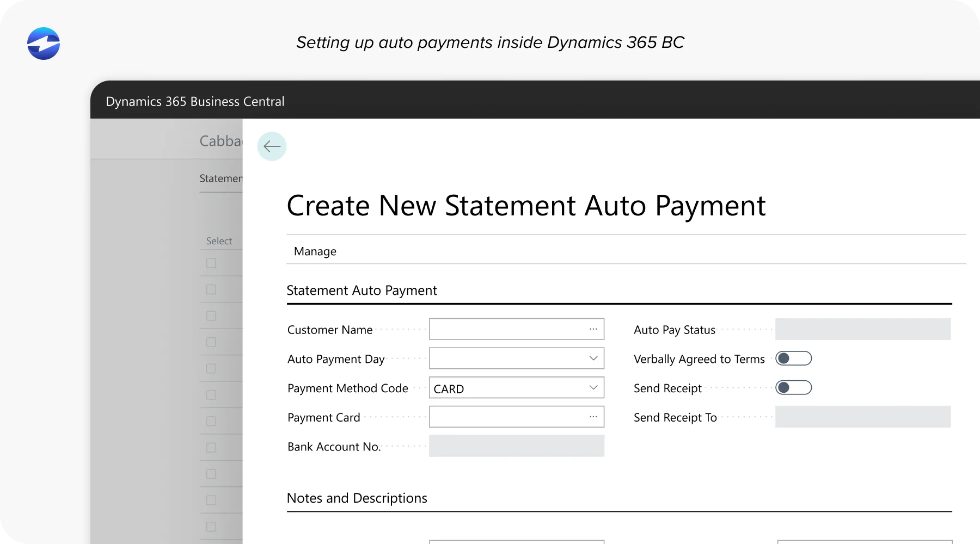Expand the Payment Method Code dropdown
980x544 pixels.
[593, 387]
